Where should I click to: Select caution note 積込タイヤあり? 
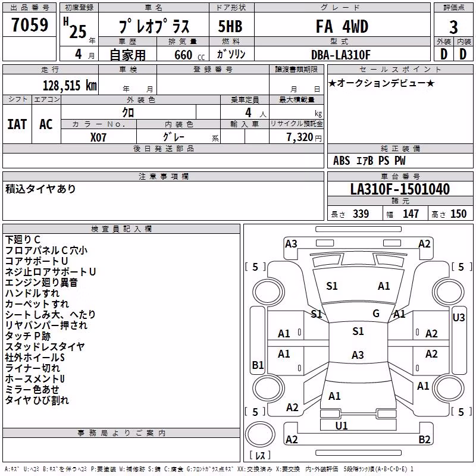(40, 189)
